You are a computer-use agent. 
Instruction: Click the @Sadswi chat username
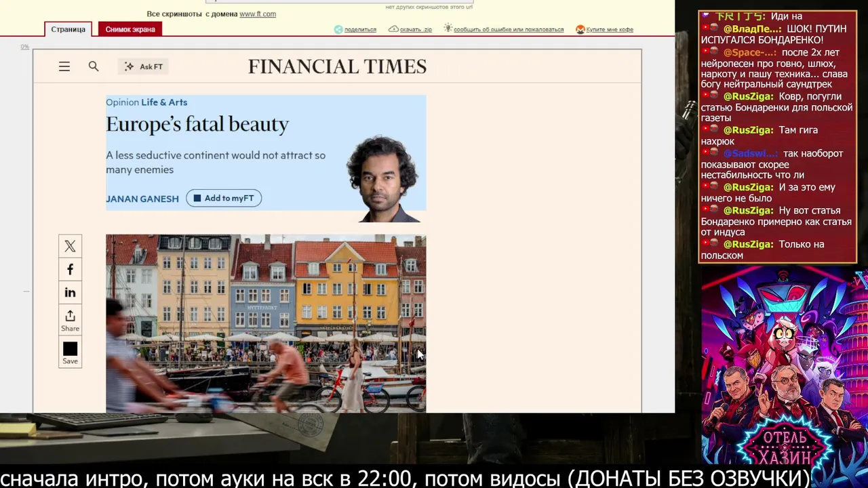750,154
